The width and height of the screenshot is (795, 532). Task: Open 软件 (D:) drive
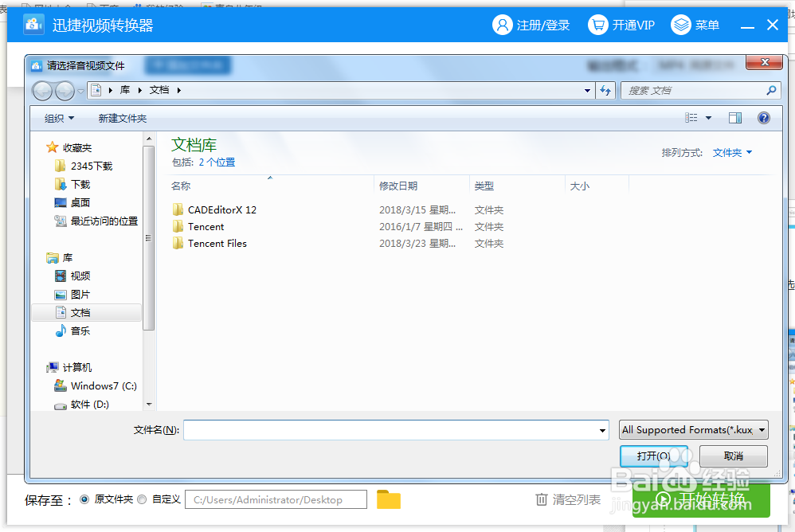tap(81, 404)
